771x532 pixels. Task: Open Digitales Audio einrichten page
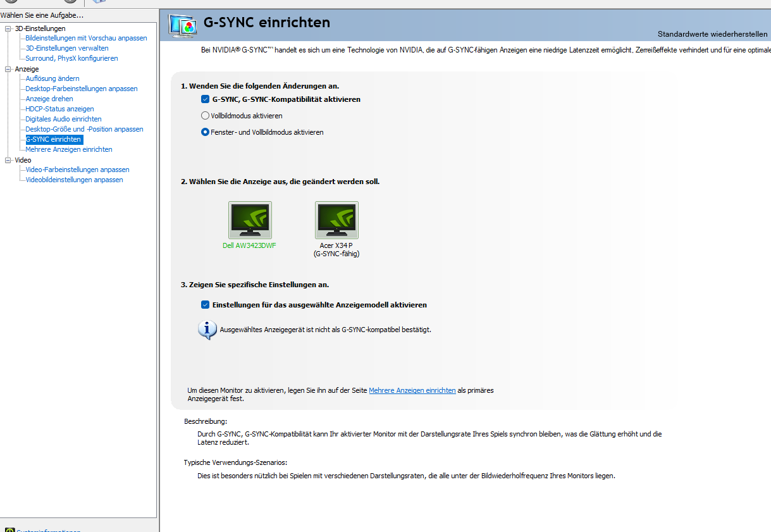63,119
